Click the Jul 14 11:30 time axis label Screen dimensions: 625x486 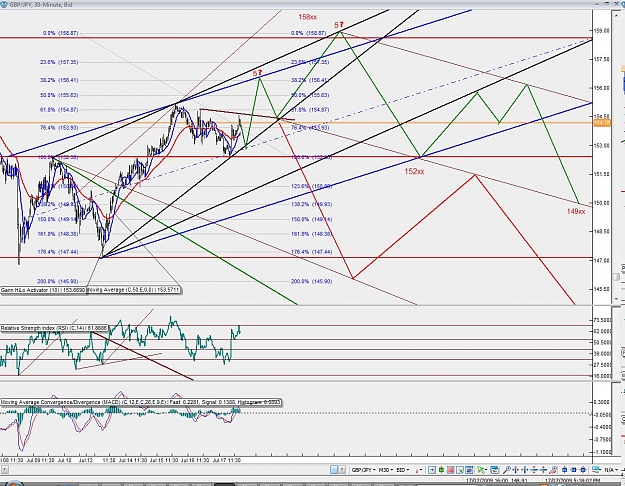[x=133, y=460]
